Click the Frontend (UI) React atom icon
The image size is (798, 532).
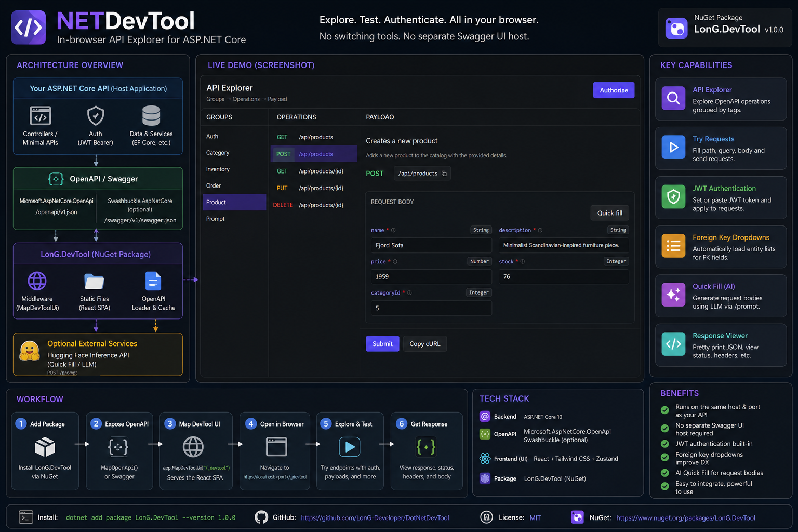[485, 458]
